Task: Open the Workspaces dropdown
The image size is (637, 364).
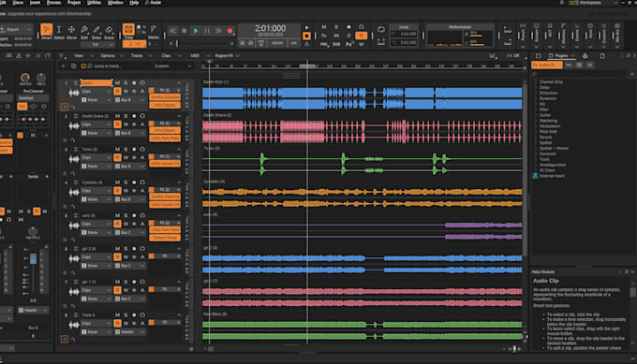Action: coord(592,3)
